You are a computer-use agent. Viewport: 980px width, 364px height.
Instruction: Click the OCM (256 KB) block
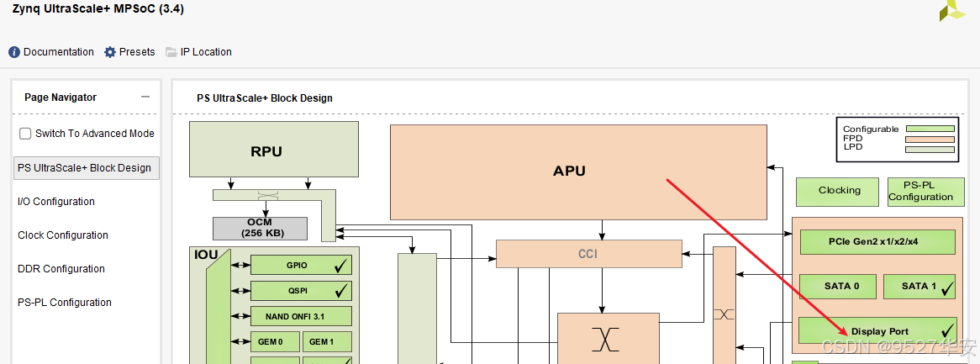[260, 229]
